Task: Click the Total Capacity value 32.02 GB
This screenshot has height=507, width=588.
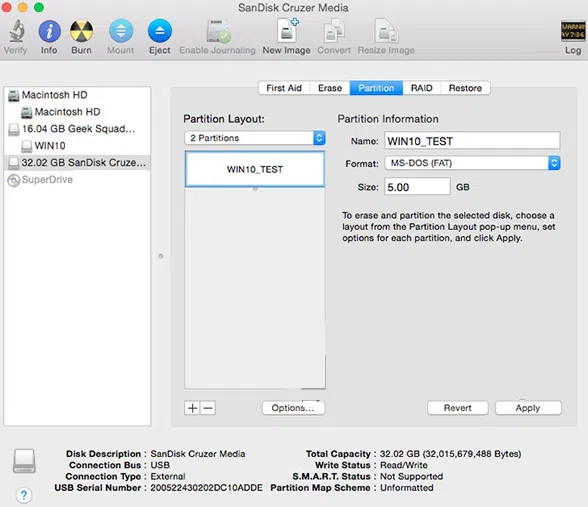Action: point(450,454)
